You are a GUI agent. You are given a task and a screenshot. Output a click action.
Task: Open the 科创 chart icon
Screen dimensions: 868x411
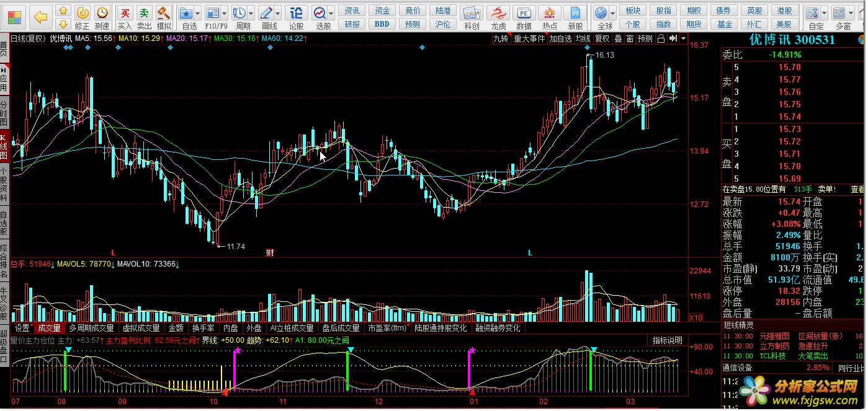pos(472,14)
